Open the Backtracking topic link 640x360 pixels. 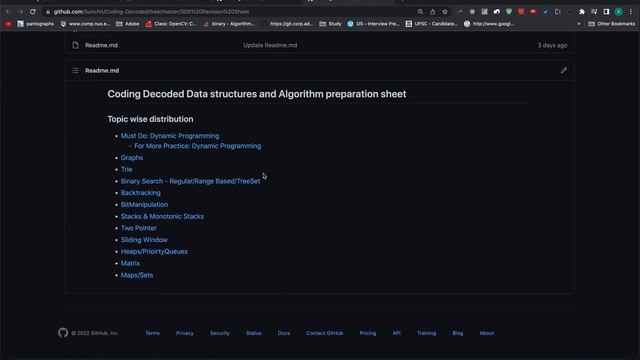(x=140, y=193)
